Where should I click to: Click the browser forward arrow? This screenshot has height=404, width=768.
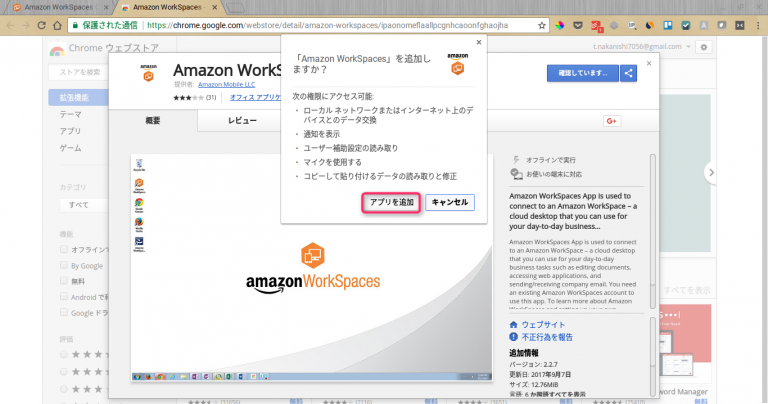(x=26, y=25)
